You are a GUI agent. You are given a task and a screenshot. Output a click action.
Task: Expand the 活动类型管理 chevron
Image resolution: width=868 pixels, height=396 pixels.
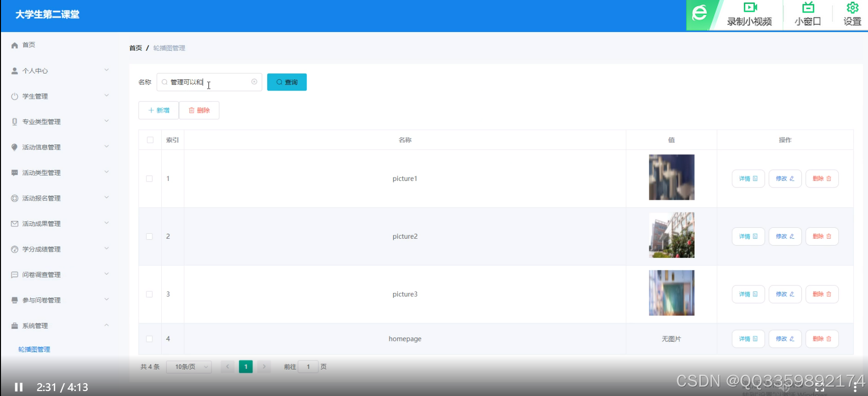point(106,172)
